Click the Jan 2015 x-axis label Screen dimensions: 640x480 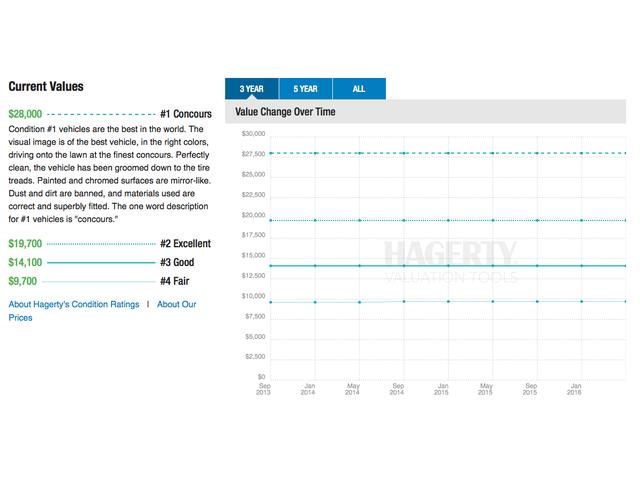click(442, 389)
